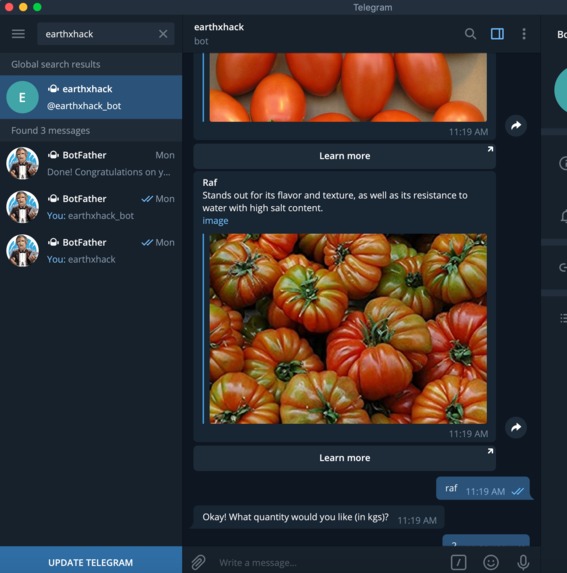Open BotFather message 'You: earthxhack_bot'
This screenshot has width=567, height=573.
[91, 207]
